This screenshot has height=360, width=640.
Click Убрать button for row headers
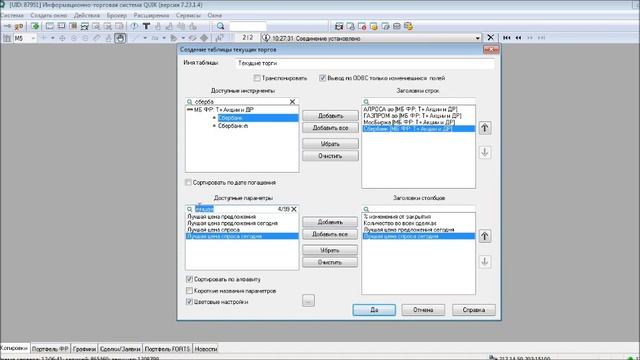[x=330, y=144]
